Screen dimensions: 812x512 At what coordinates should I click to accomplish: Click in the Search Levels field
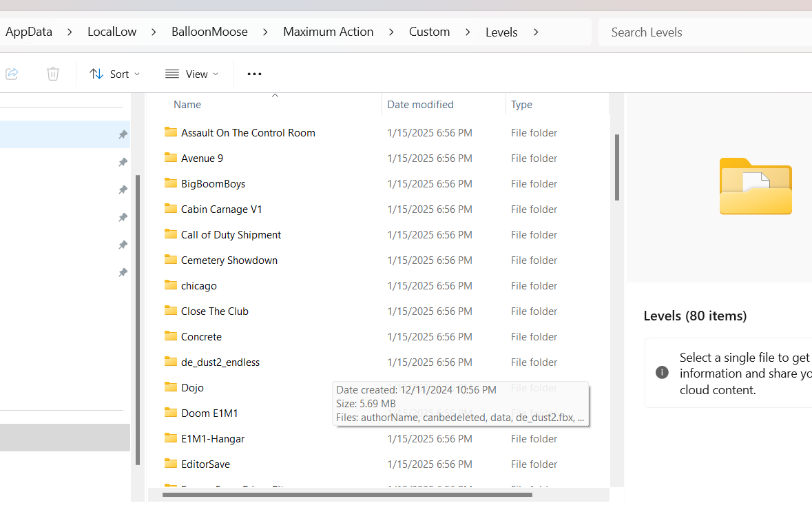(x=702, y=32)
